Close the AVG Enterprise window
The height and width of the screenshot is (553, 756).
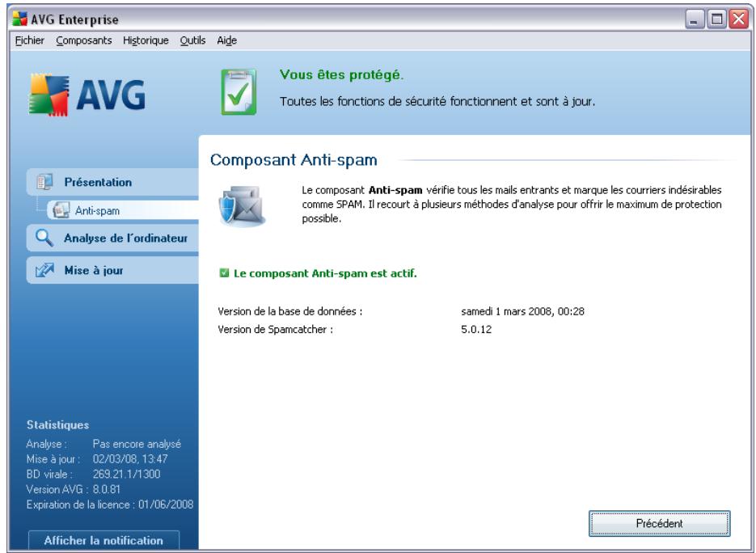pos(739,19)
